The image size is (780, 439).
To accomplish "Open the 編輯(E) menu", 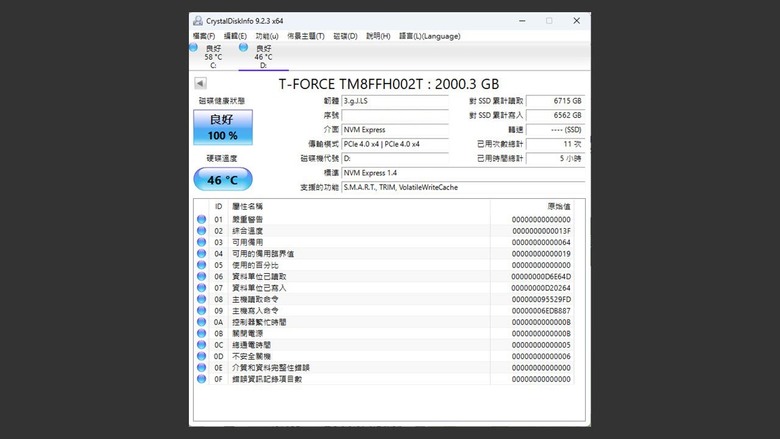I will click(235, 36).
